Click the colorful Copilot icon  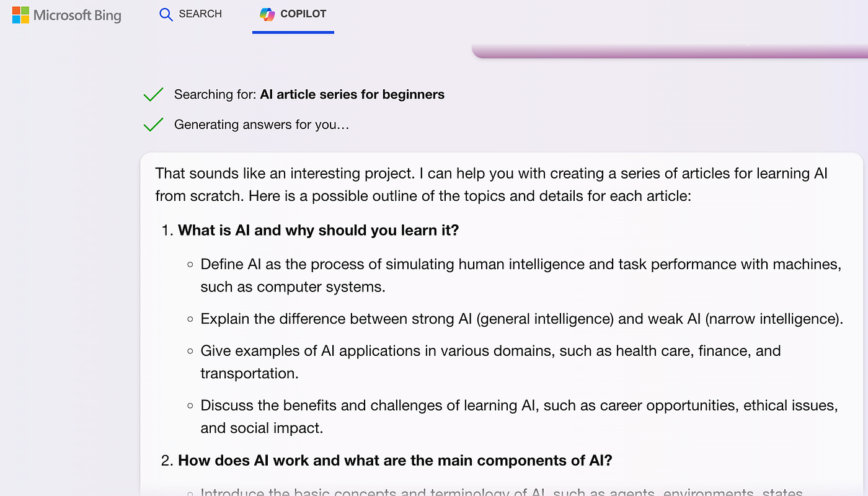[267, 14]
